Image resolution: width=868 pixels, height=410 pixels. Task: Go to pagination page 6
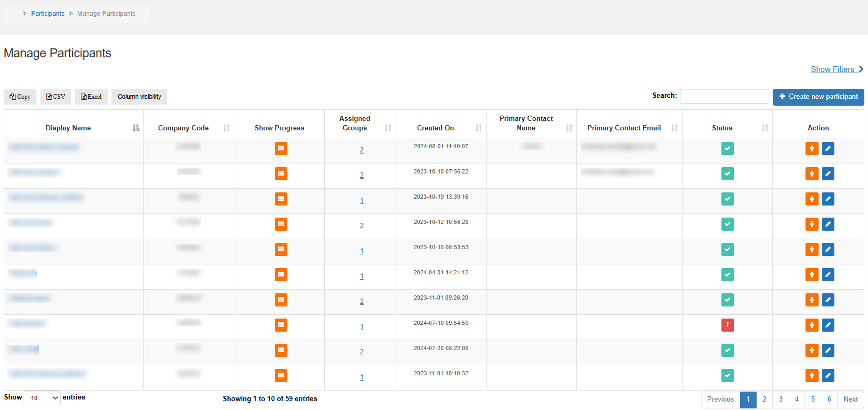(x=830, y=399)
